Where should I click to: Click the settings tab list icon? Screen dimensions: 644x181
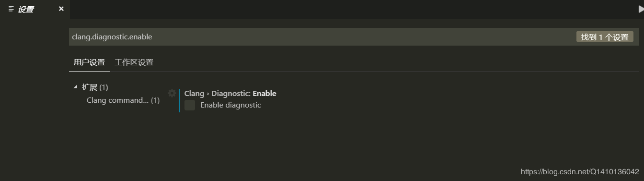point(11,9)
